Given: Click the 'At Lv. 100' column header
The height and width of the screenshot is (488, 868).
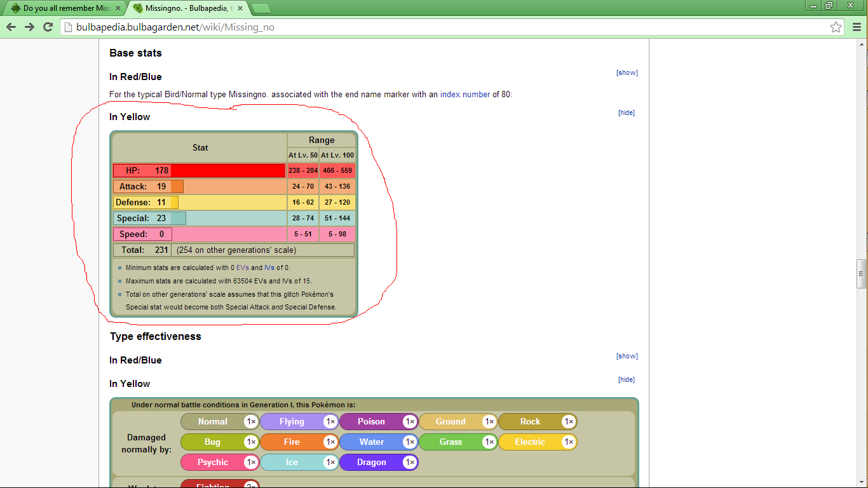Looking at the screenshot, I should pyautogui.click(x=337, y=155).
